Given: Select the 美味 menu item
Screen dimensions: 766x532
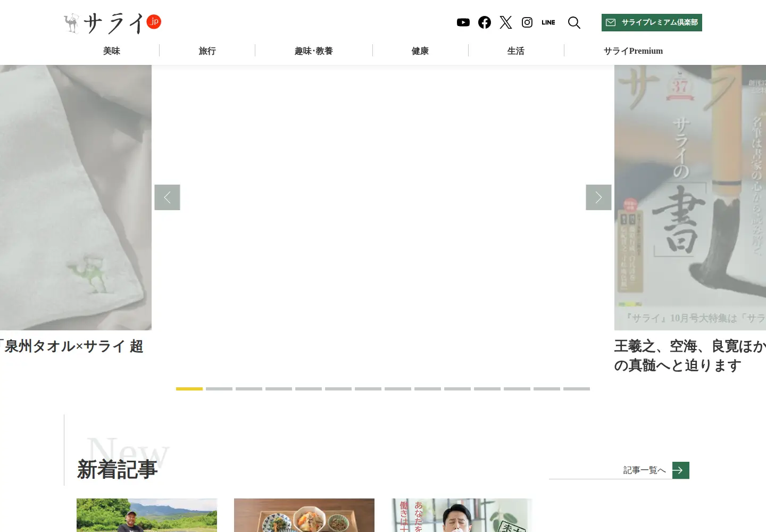Looking at the screenshot, I should [112, 51].
